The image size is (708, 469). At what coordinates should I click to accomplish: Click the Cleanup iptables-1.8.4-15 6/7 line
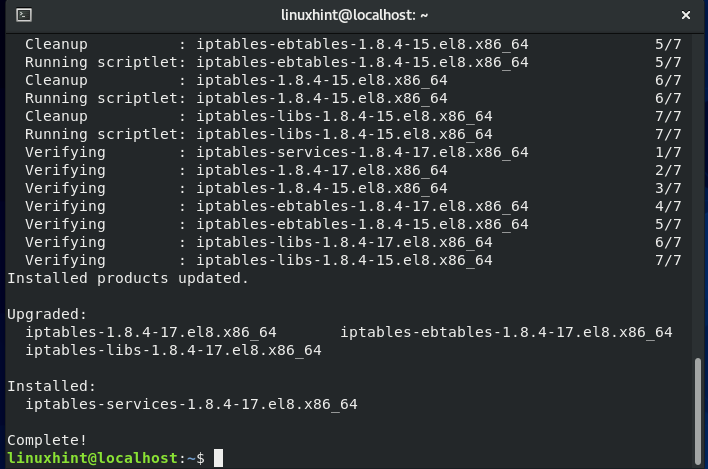[x=353, y=80]
